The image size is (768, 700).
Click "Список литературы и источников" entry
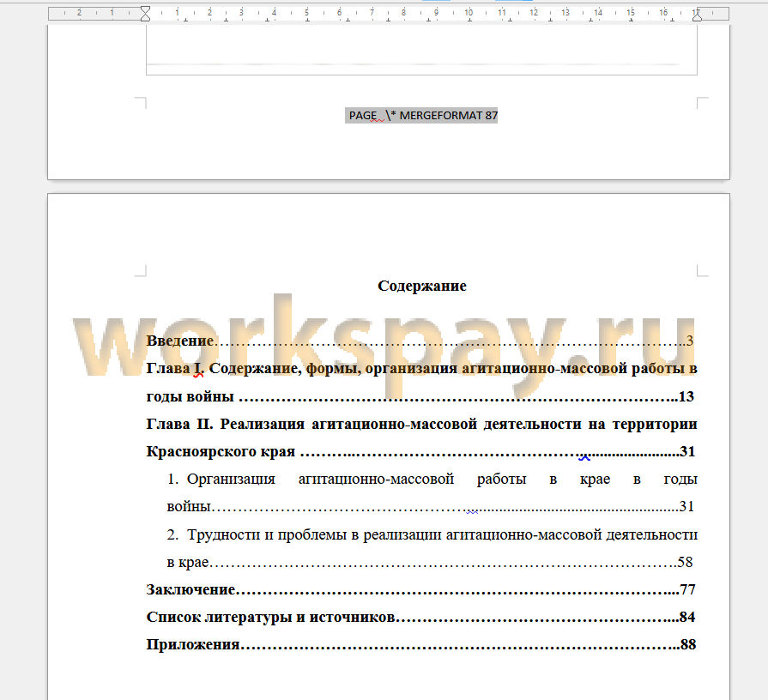(x=271, y=618)
